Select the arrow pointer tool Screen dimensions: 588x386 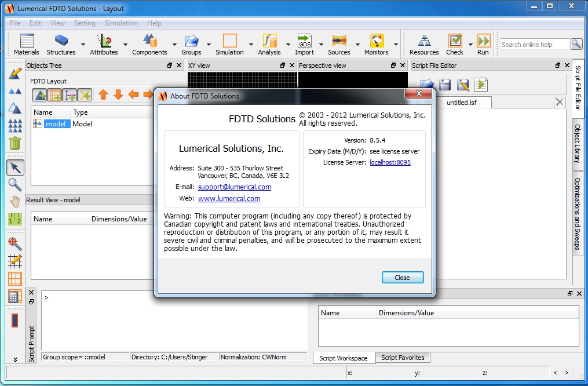click(16, 167)
